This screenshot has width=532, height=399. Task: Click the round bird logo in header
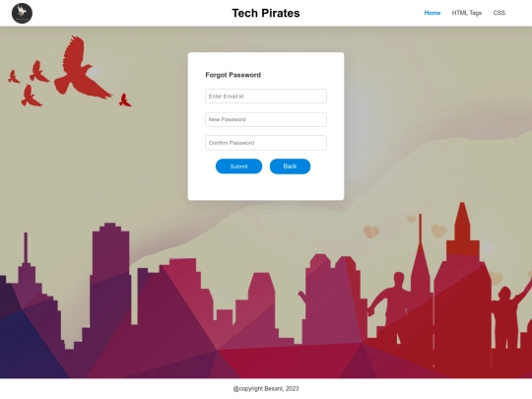click(x=22, y=13)
